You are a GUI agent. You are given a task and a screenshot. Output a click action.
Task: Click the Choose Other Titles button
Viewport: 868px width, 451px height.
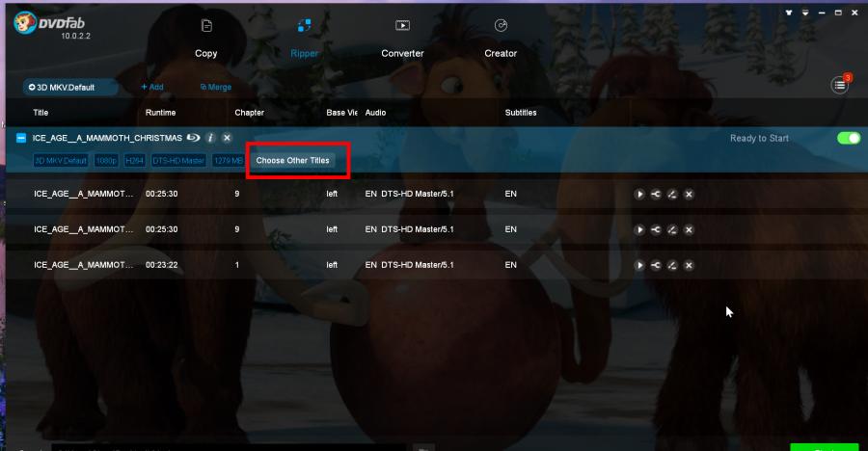[x=292, y=161]
